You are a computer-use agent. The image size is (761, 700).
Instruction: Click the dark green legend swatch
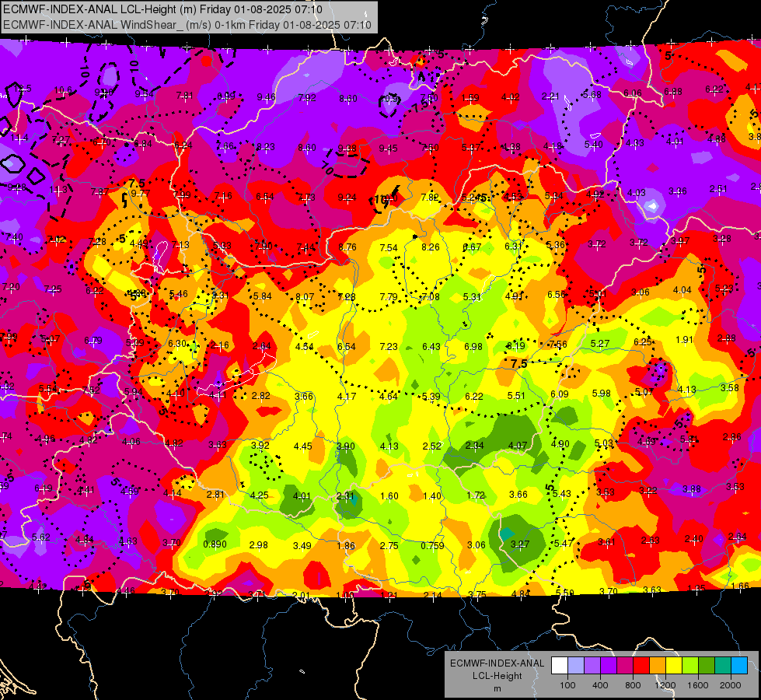click(x=707, y=666)
